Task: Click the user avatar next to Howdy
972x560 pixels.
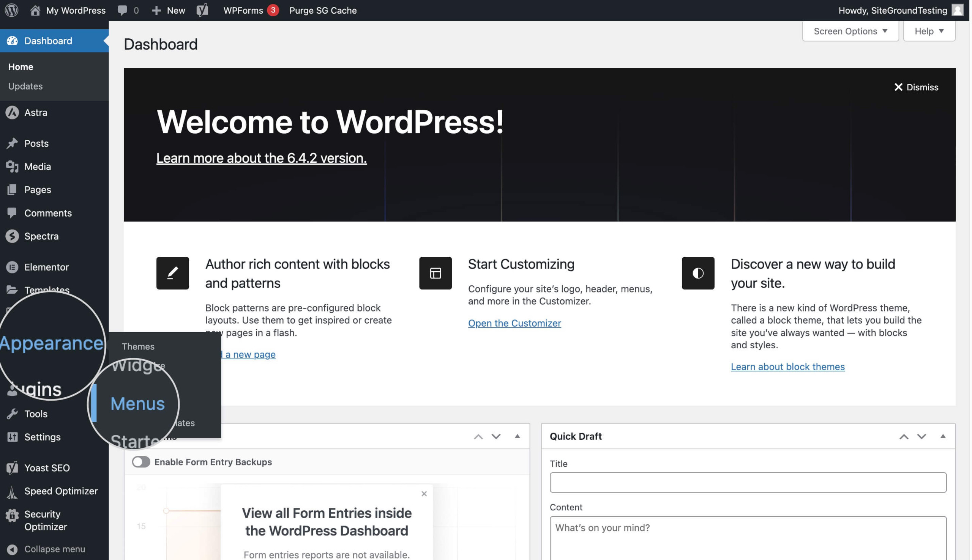Action: click(957, 10)
